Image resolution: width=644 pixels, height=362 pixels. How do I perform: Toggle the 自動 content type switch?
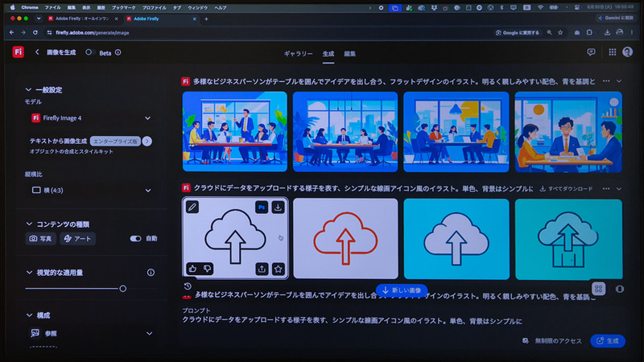click(135, 238)
